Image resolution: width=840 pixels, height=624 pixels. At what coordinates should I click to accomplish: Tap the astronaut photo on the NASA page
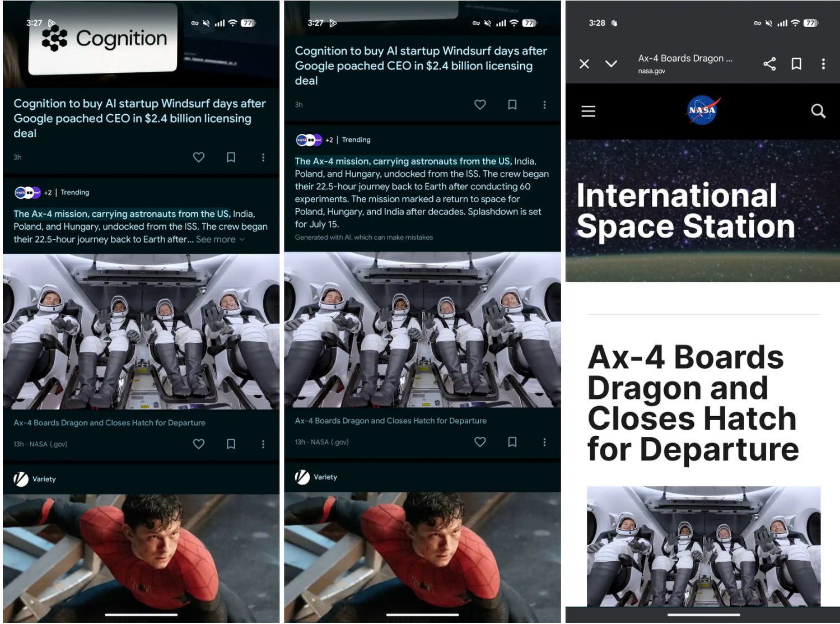(x=703, y=546)
